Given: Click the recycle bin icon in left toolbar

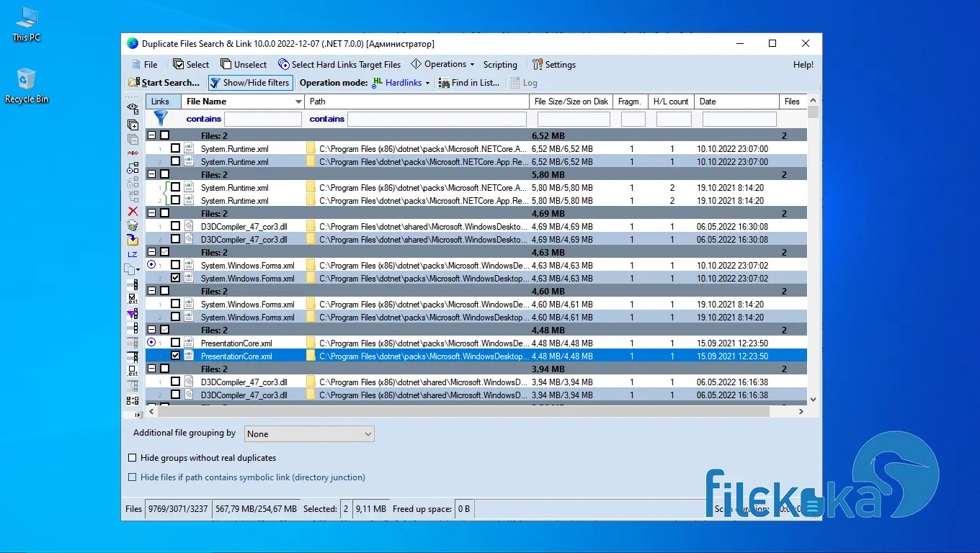Looking at the screenshot, I should pos(133,225).
